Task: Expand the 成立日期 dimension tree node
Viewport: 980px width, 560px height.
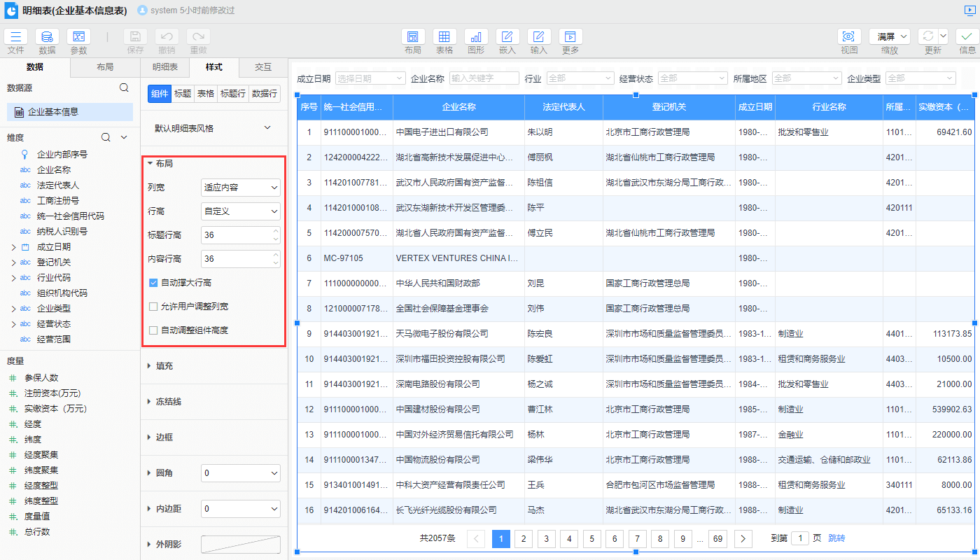Action: tap(13, 247)
